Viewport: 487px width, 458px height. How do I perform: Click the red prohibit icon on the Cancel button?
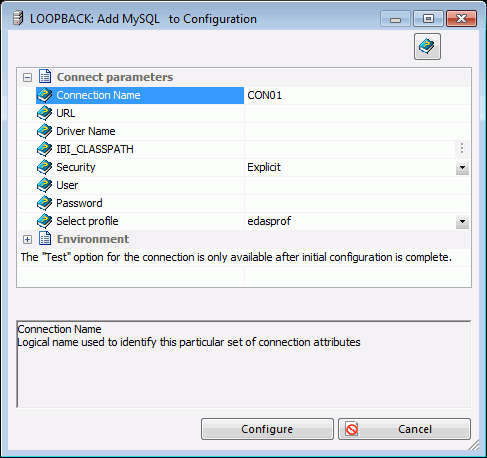pos(352,429)
